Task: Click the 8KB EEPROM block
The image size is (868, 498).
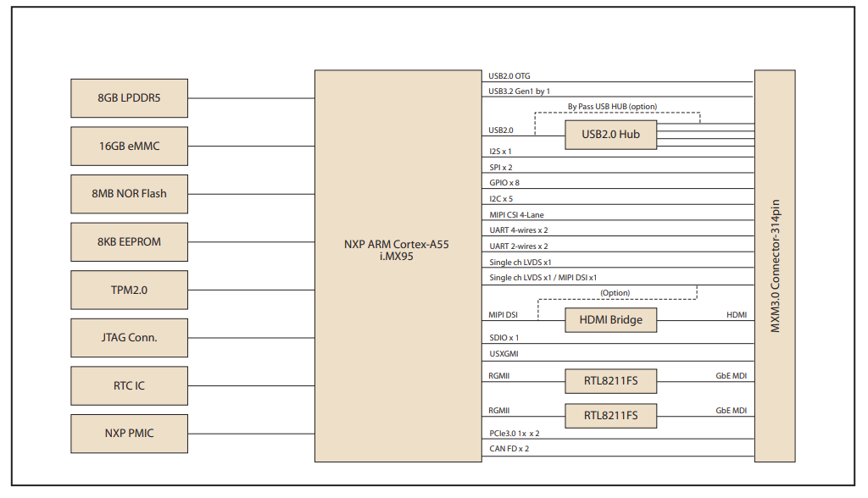Action: coord(129,241)
